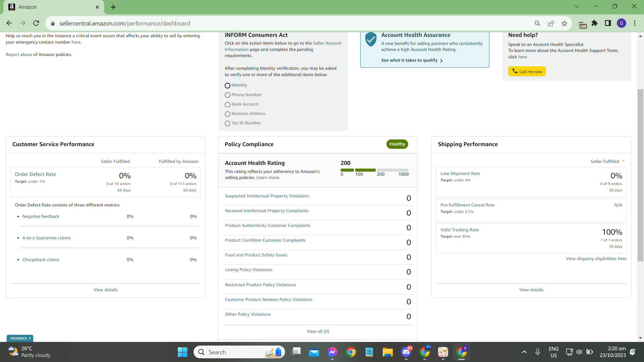Expand the Seller Fulfilled shipping dropdown
Screen dimensions: 644x362
point(607,161)
